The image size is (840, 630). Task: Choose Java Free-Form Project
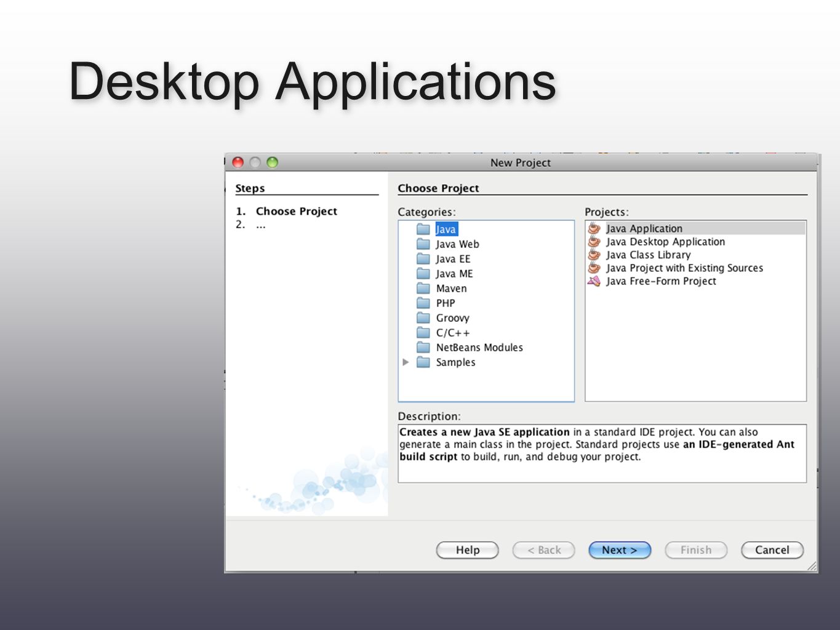pos(661,281)
